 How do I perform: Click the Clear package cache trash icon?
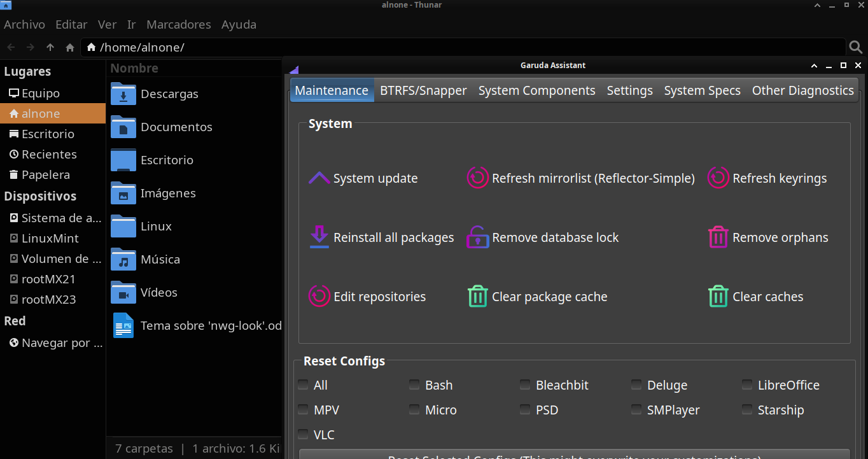[x=477, y=297]
